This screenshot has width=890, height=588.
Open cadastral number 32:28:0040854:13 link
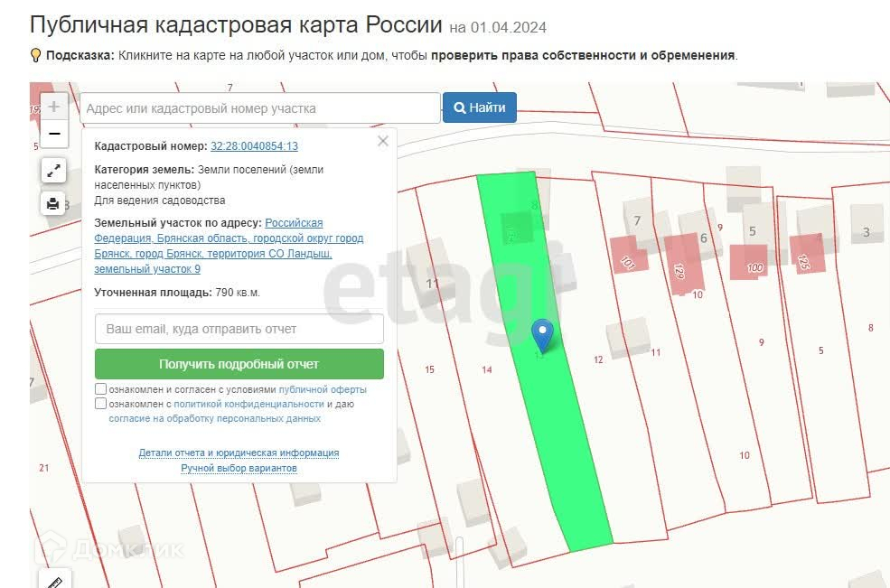(x=254, y=145)
